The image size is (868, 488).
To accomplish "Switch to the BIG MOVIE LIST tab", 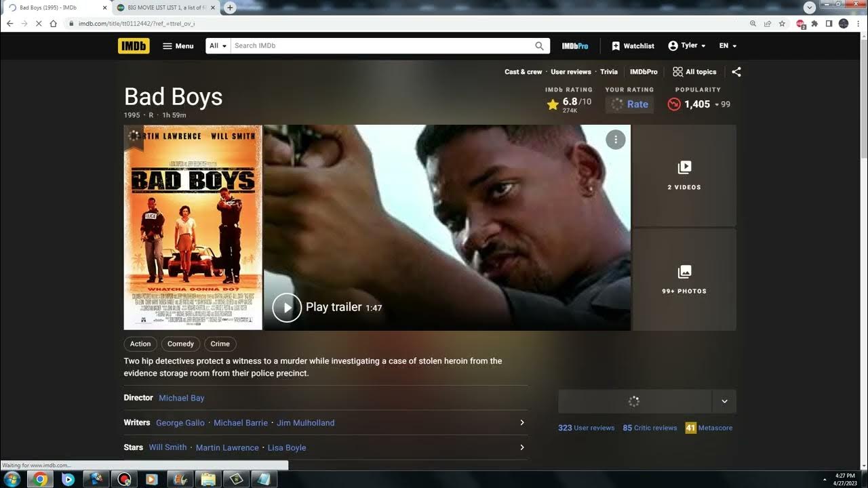I will pyautogui.click(x=166, y=7).
